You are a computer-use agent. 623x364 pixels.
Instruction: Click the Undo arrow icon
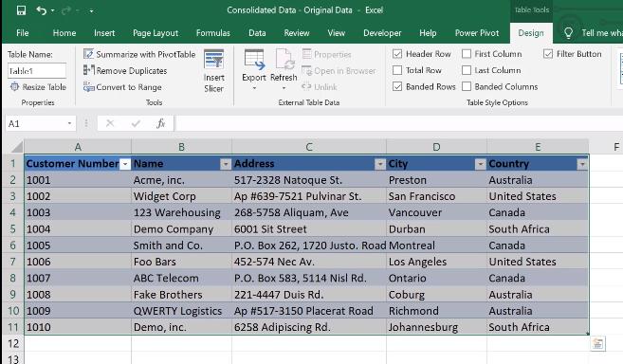point(41,10)
